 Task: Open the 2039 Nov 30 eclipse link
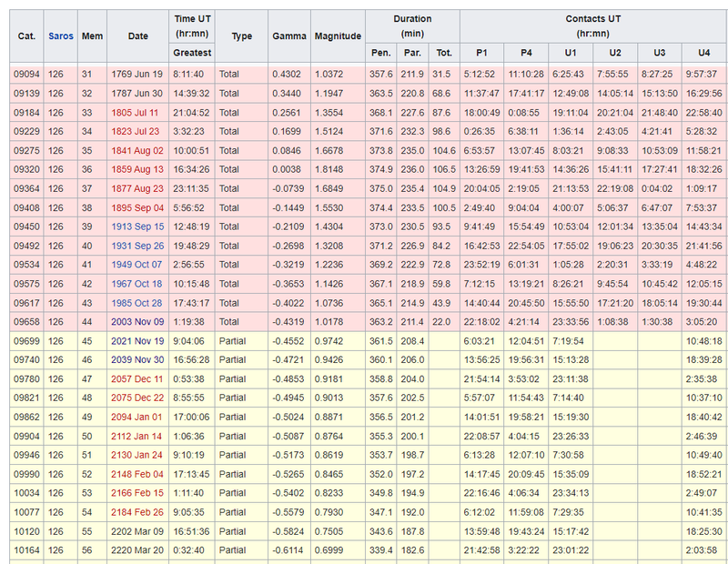[x=137, y=359]
